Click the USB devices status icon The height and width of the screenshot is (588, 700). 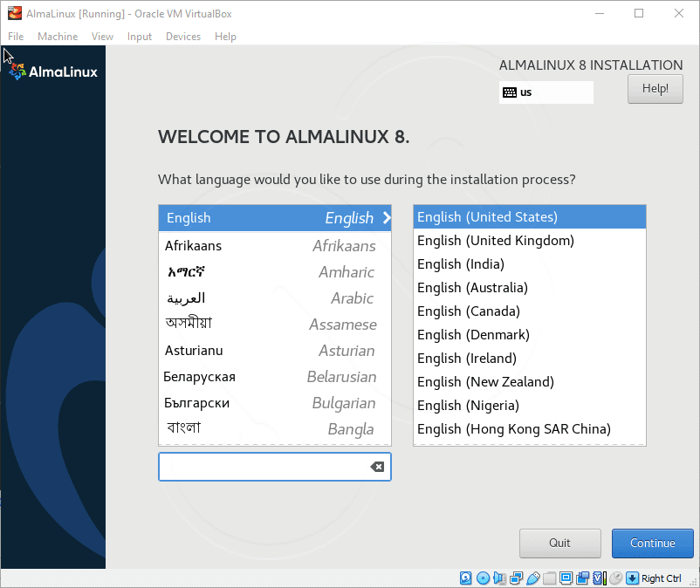(533, 578)
